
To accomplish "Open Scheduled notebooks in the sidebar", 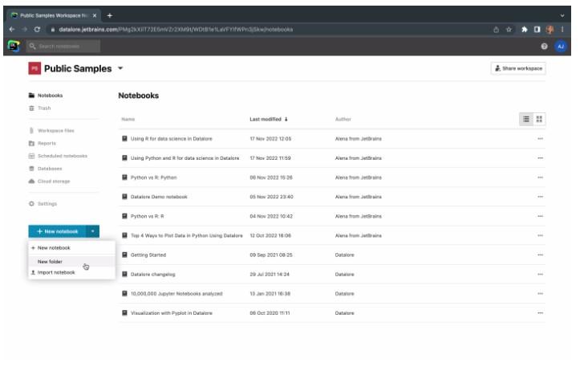I will [x=62, y=156].
